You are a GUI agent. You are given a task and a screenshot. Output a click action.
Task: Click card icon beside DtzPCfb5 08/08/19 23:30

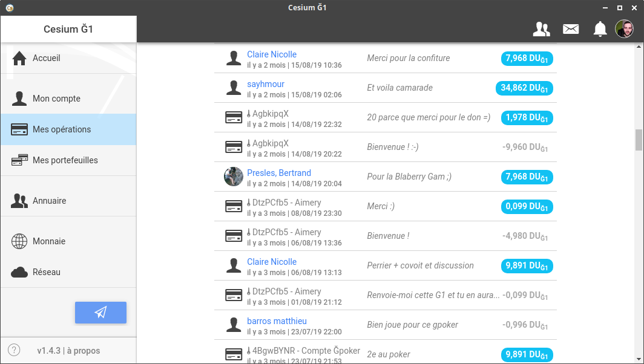(x=234, y=206)
